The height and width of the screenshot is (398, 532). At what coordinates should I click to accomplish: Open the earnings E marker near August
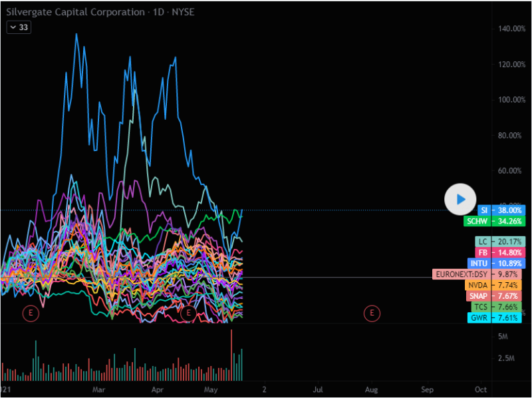(372, 312)
